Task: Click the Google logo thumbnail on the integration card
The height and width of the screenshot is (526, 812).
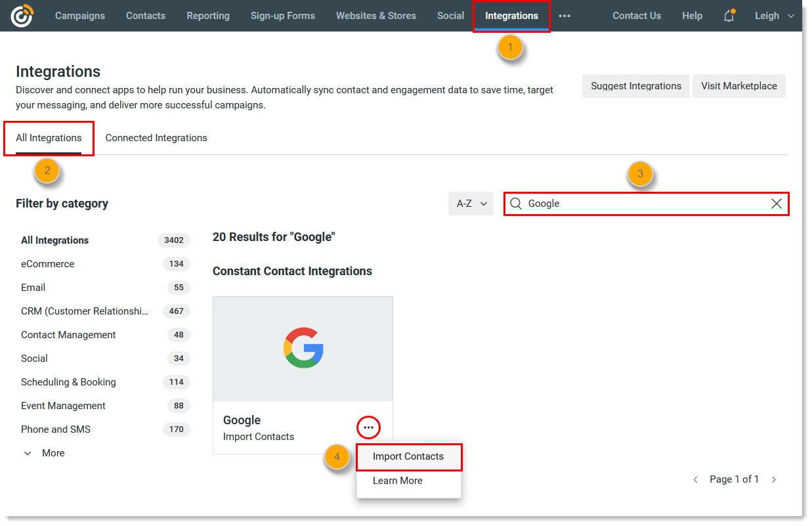Action: click(303, 346)
